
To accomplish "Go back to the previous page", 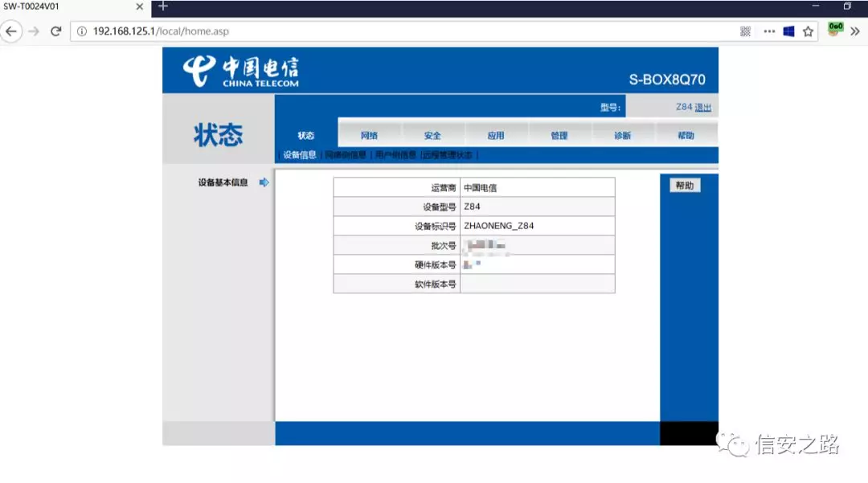I will pyautogui.click(x=11, y=31).
